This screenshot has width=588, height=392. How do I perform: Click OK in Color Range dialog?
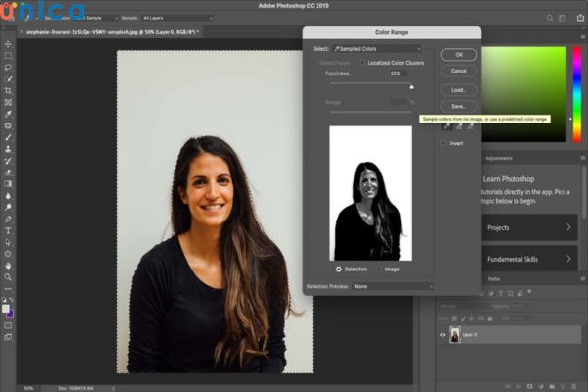click(x=459, y=55)
